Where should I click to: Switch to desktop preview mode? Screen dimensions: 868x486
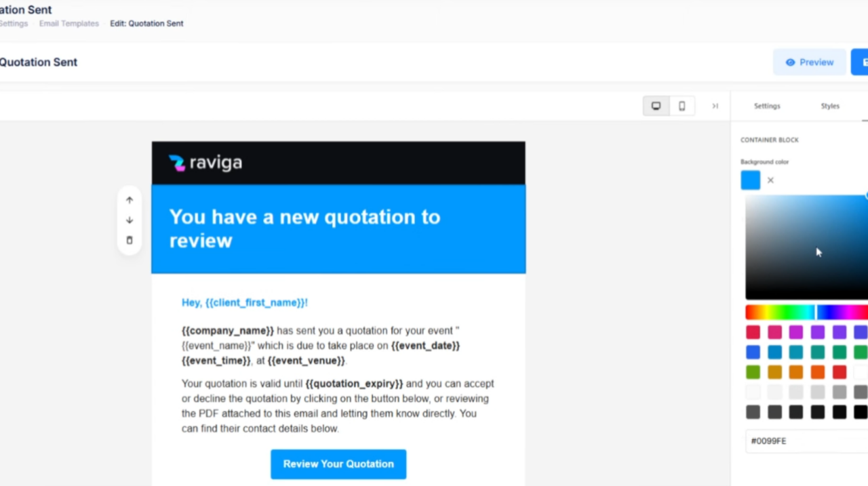(x=656, y=106)
